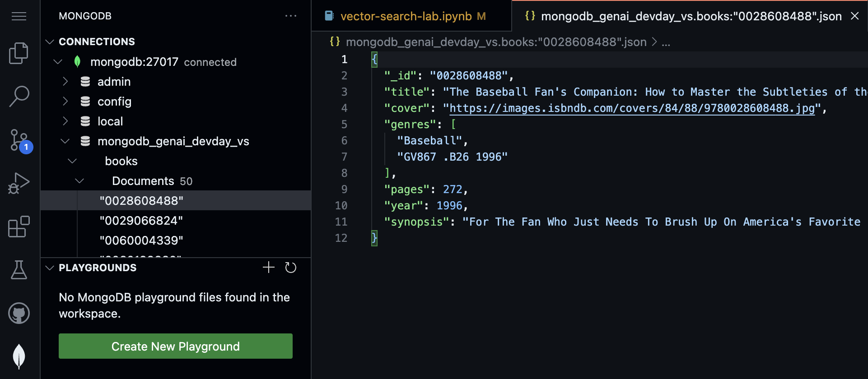Open the MongoDB panel more actions menu
Viewport: 868px width, 379px height.
291,16
